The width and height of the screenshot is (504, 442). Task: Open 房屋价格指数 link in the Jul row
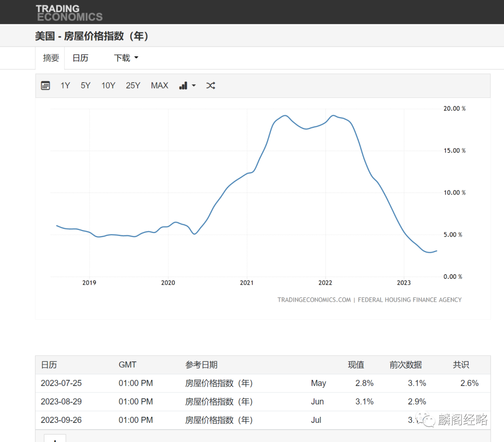point(219,420)
